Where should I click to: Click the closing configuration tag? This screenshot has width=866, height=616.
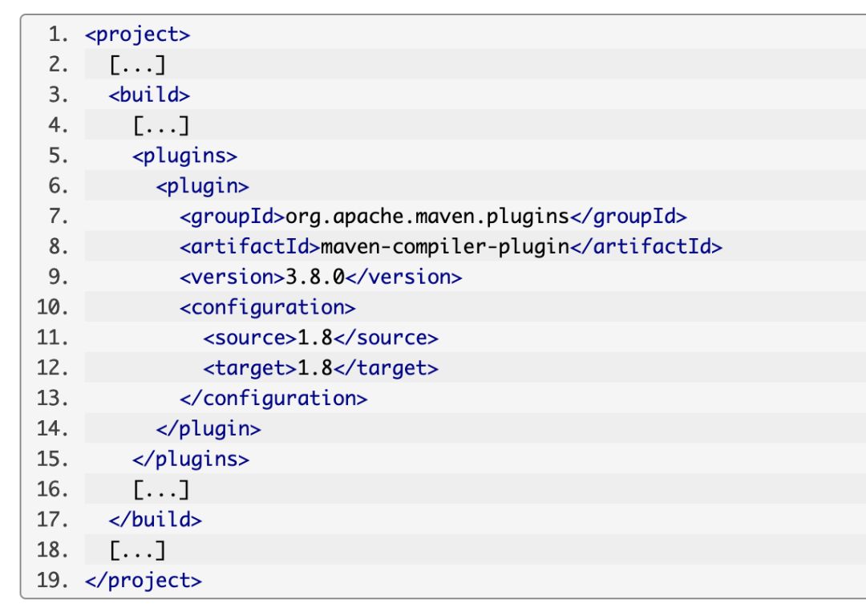(x=273, y=398)
